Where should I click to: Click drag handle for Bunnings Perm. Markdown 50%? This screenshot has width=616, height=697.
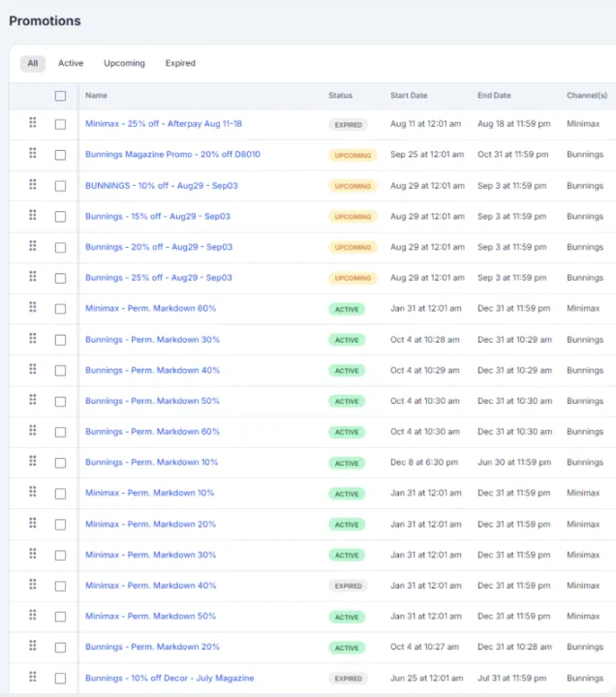click(x=33, y=400)
